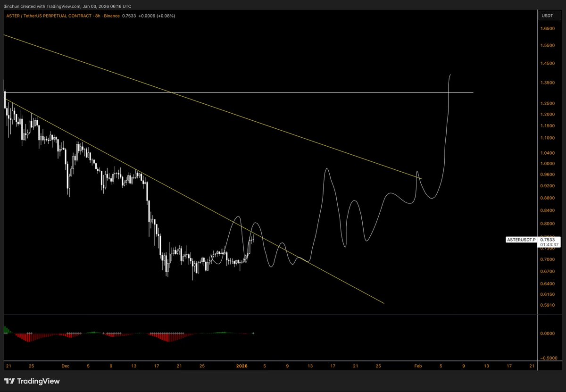Click the Feb label on the time axis
The height and width of the screenshot is (392, 566).
click(417, 366)
